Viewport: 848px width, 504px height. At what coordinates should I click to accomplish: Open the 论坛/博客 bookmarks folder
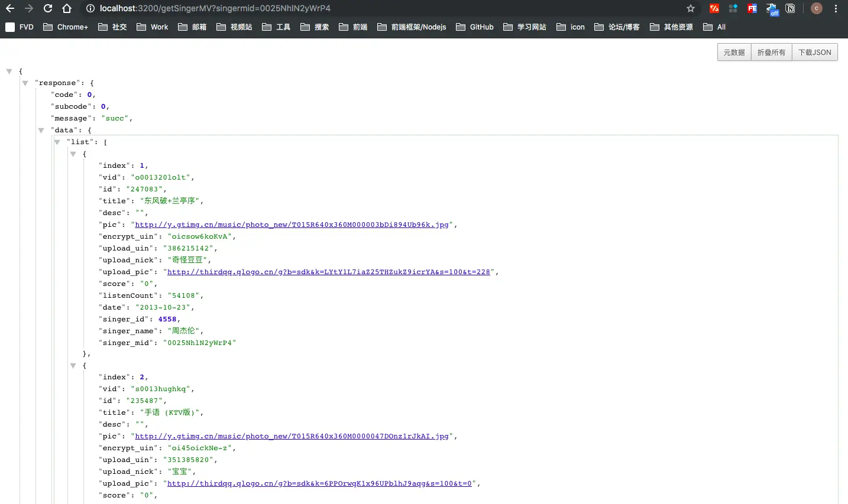tap(617, 27)
